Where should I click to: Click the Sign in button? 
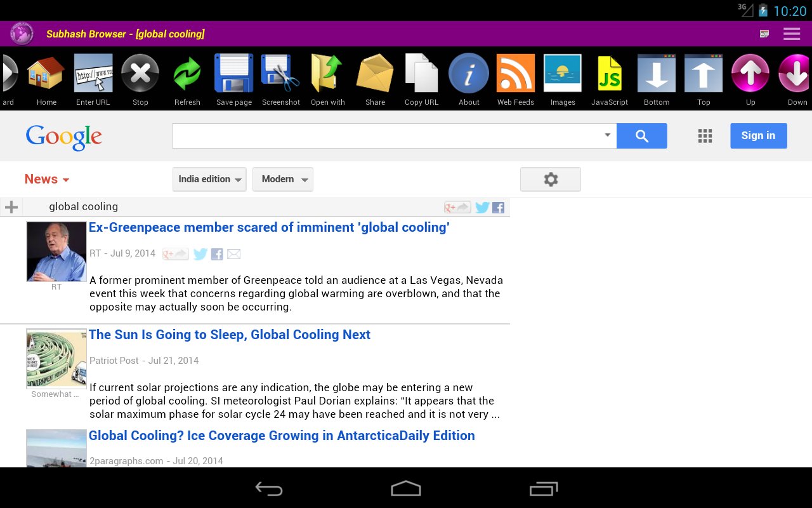tap(759, 136)
